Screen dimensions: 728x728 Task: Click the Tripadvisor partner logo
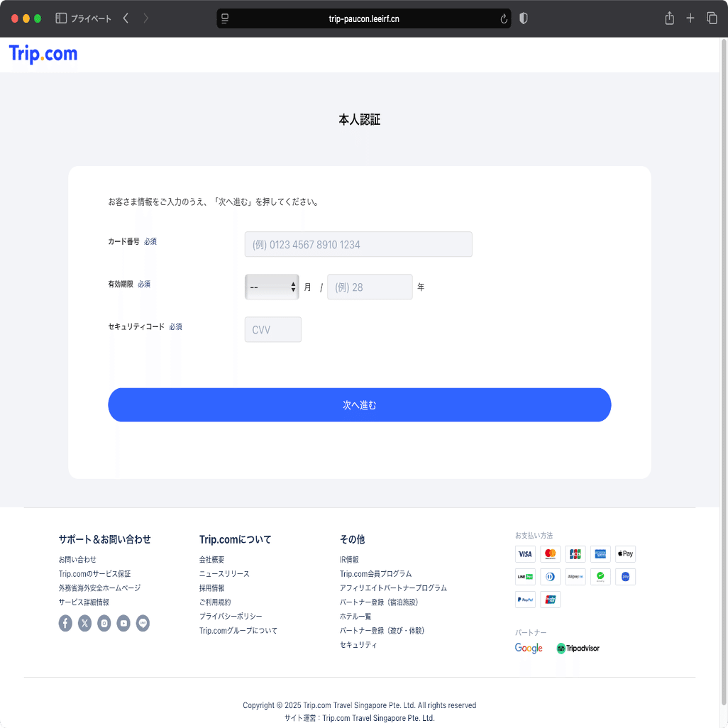tap(578, 648)
